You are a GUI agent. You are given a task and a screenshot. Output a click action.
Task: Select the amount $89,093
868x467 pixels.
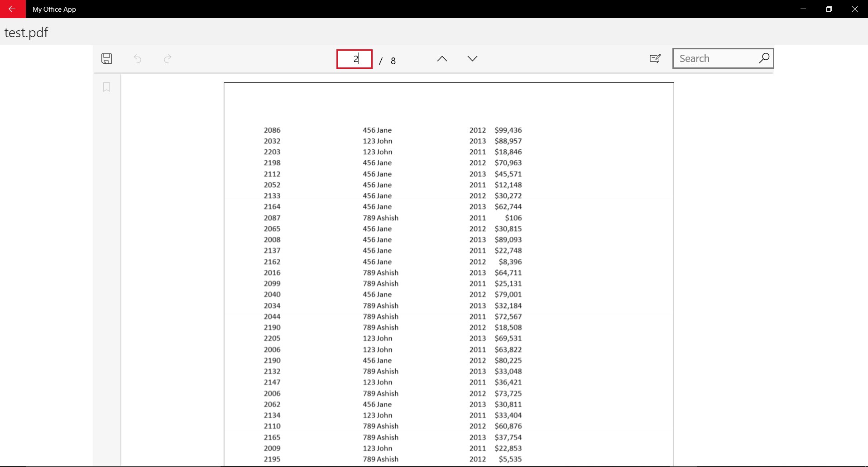tap(508, 239)
